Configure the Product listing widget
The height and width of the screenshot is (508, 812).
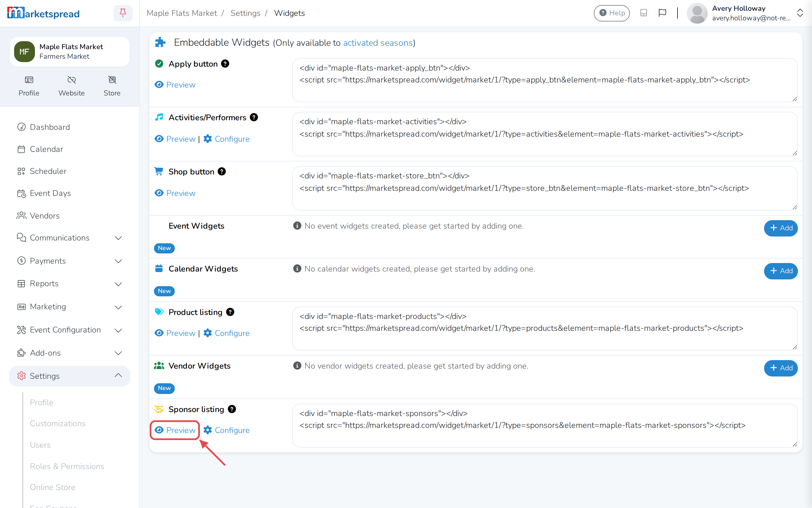pos(226,333)
